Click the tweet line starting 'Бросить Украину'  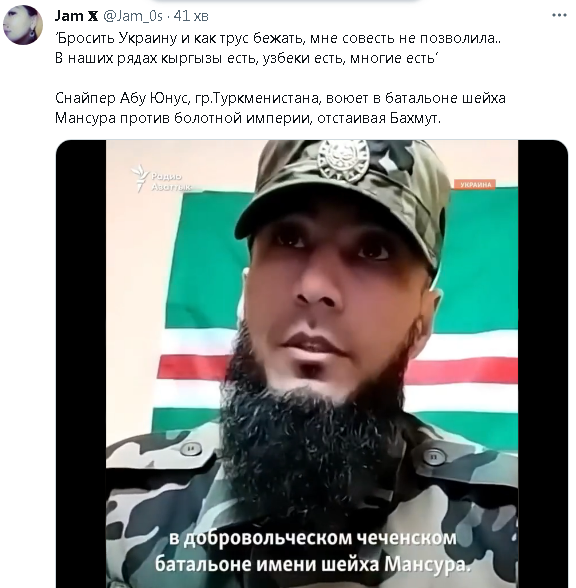(278, 38)
